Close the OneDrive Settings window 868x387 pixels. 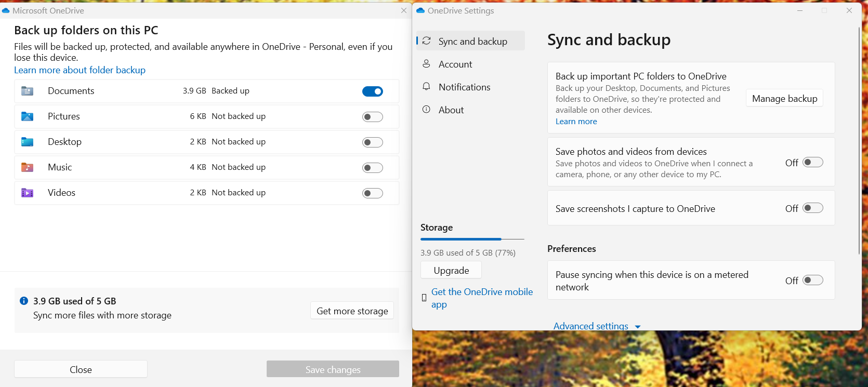tap(849, 10)
